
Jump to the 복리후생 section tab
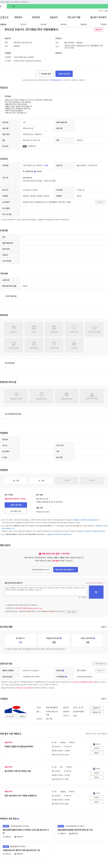[x=63, y=25]
